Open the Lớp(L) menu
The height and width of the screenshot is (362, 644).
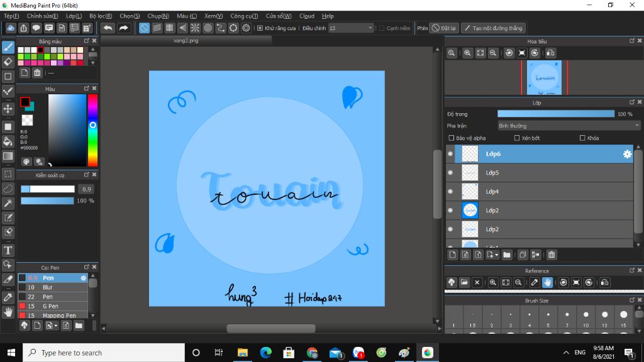click(74, 16)
